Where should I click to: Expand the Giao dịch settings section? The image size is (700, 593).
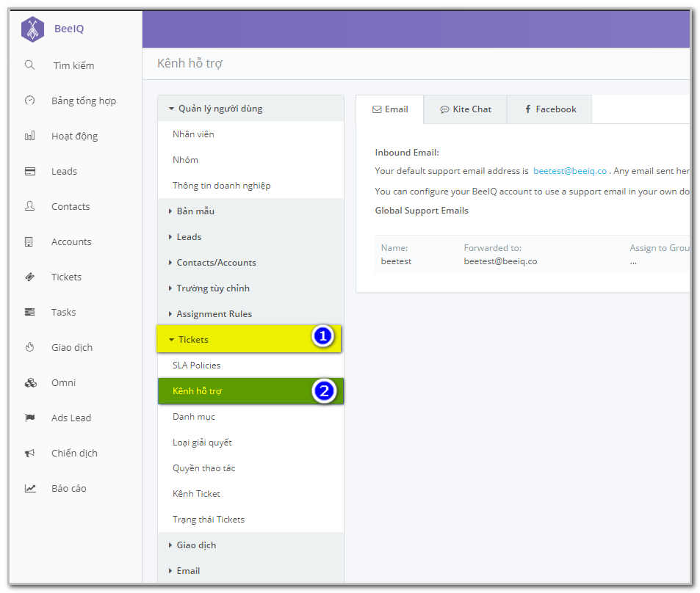point(251,545)
